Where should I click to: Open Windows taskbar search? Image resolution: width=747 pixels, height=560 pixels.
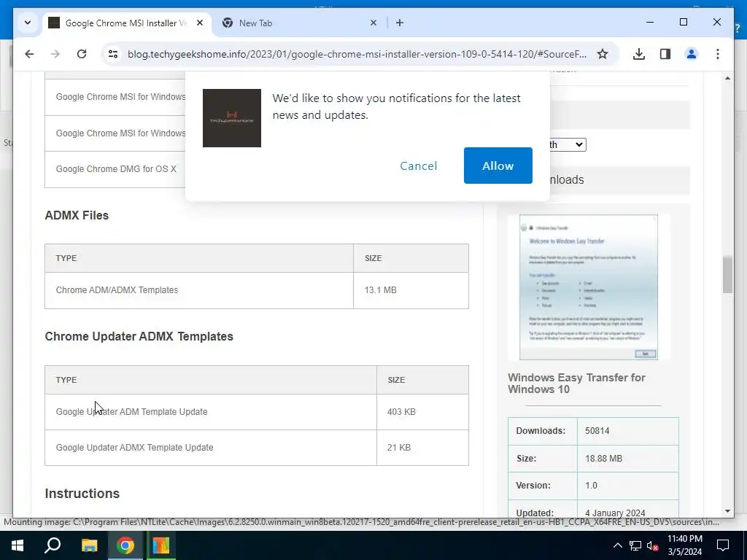[53, 545]
